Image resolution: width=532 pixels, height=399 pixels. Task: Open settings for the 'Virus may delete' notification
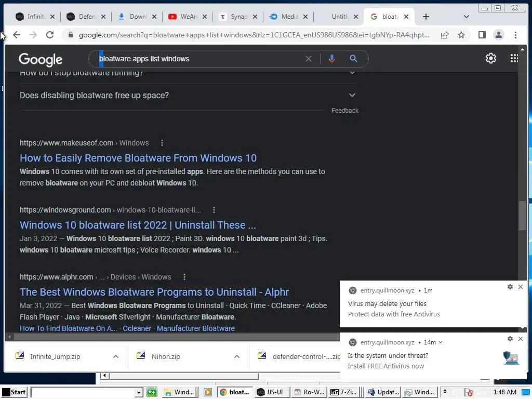pyautogui.click(x=510, y=287)
